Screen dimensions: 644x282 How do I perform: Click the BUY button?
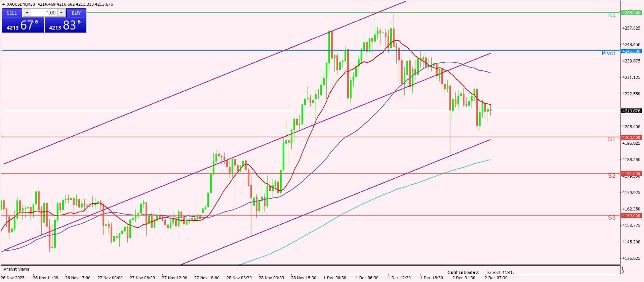[x=76, y=13]
